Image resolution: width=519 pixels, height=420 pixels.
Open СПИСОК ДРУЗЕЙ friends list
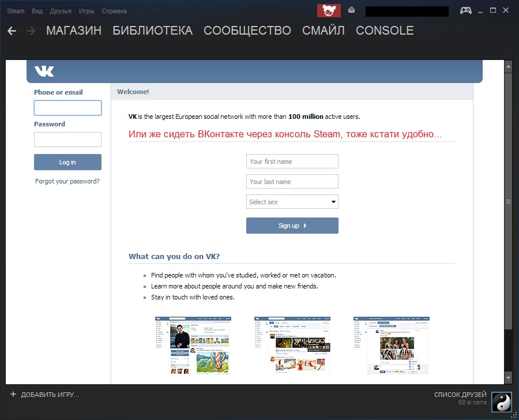(460, 395)
